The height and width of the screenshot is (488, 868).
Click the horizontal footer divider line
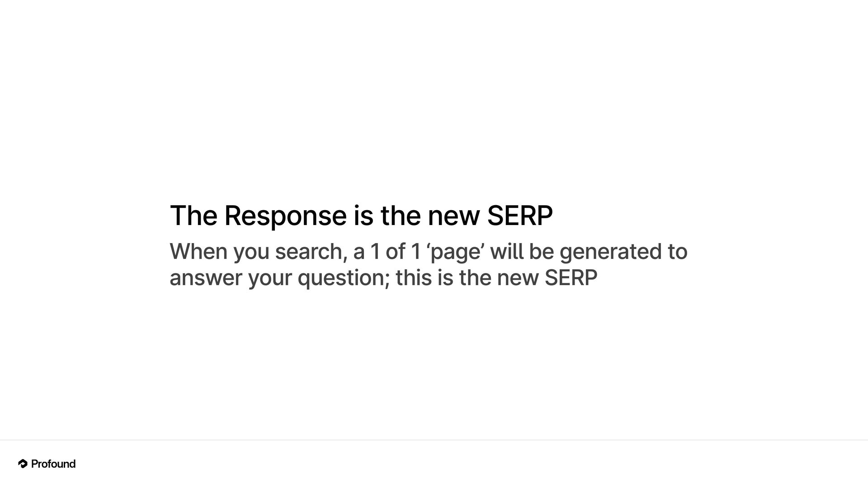[434, 440]
